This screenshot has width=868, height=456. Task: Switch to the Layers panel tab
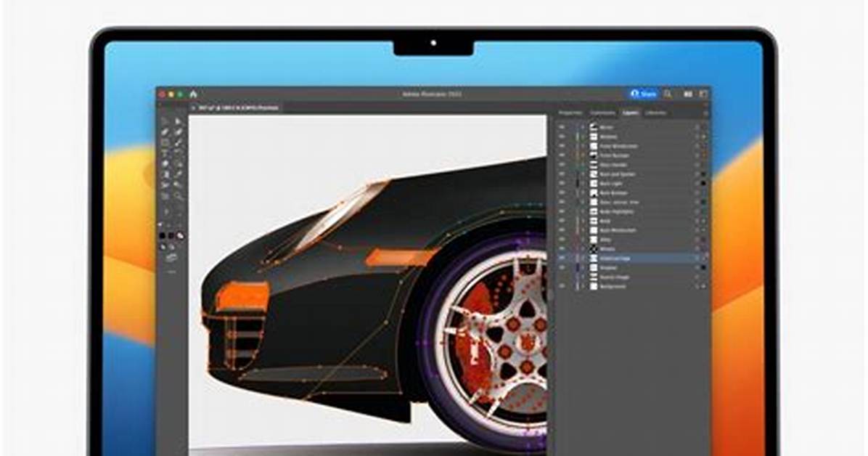pos(631,113)
